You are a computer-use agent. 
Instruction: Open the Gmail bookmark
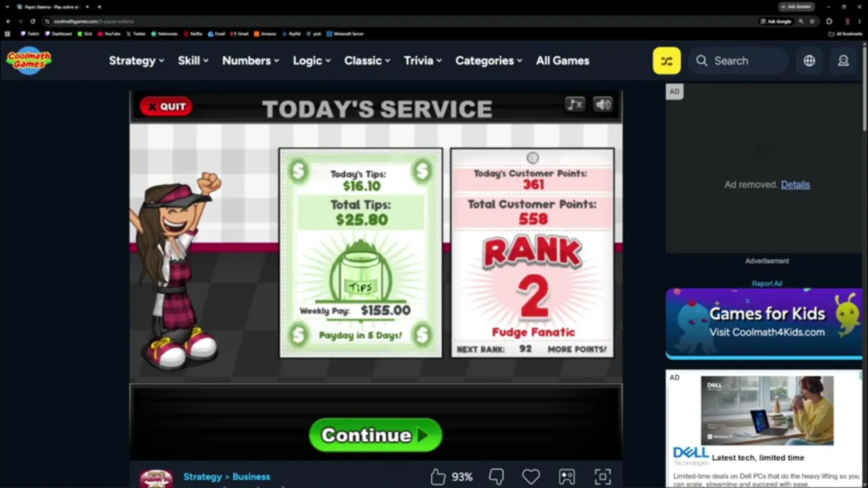240,33
